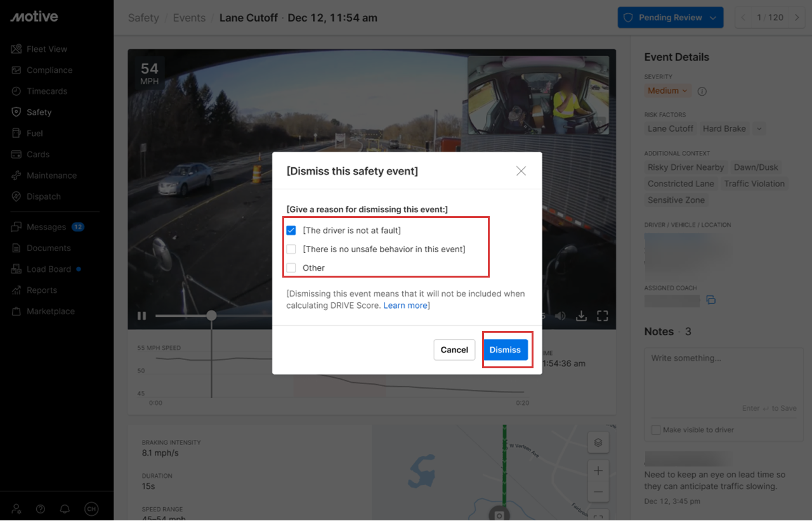Click the assigned coach message icon
The image size is (812, 521).
711,300
